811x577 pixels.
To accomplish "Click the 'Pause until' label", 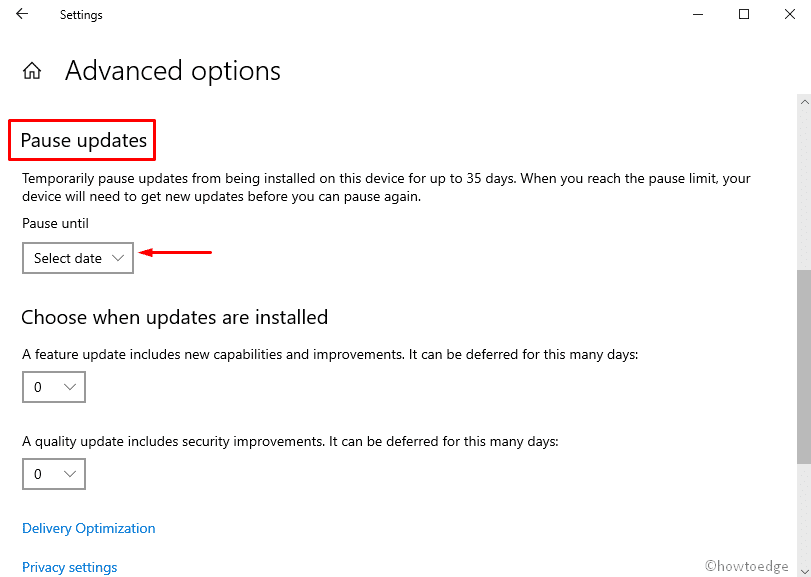I will [x=55, y=223].
